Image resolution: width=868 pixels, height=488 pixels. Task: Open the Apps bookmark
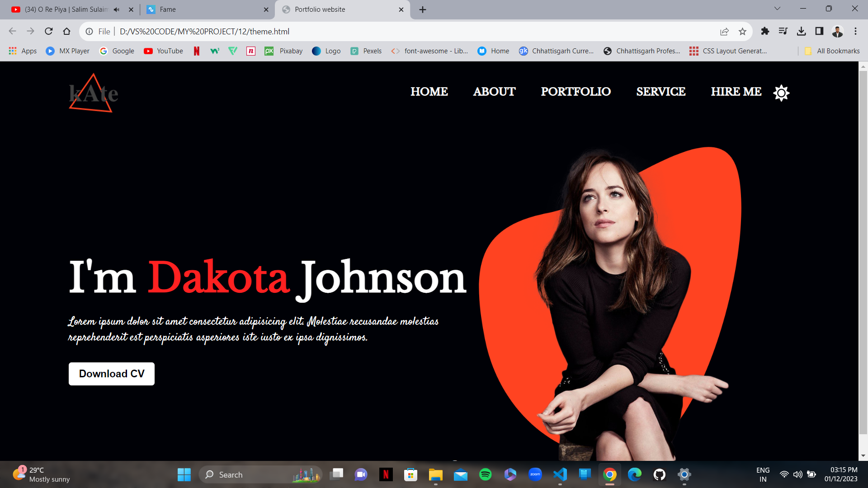(23, 51)
